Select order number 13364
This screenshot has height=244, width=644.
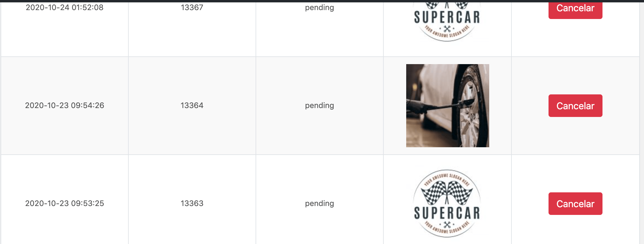tap(192, 105)
